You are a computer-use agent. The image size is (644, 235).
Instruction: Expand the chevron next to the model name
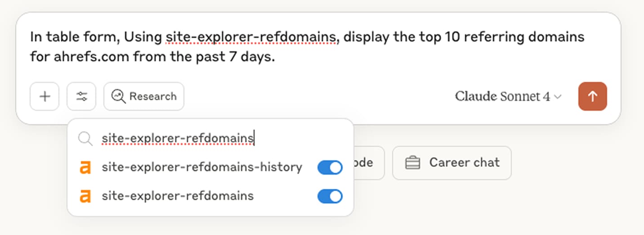[x=558, y=97]
